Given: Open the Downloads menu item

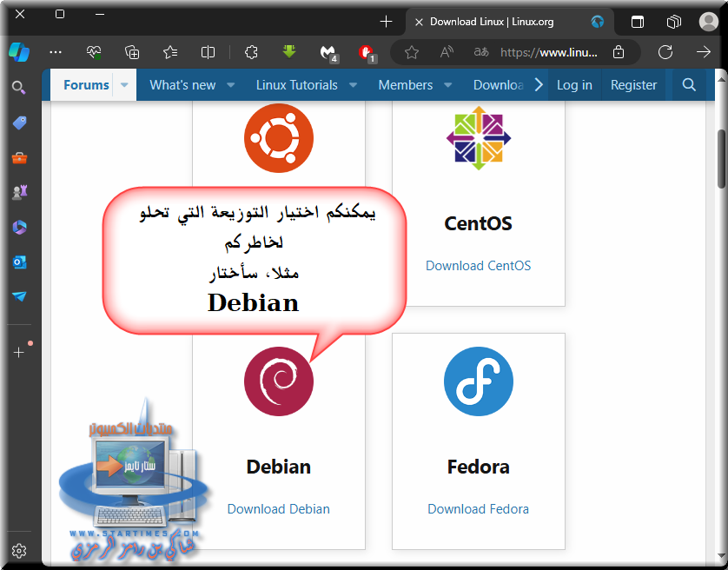Looking at the screenshot, I should [x=499, y=85].
